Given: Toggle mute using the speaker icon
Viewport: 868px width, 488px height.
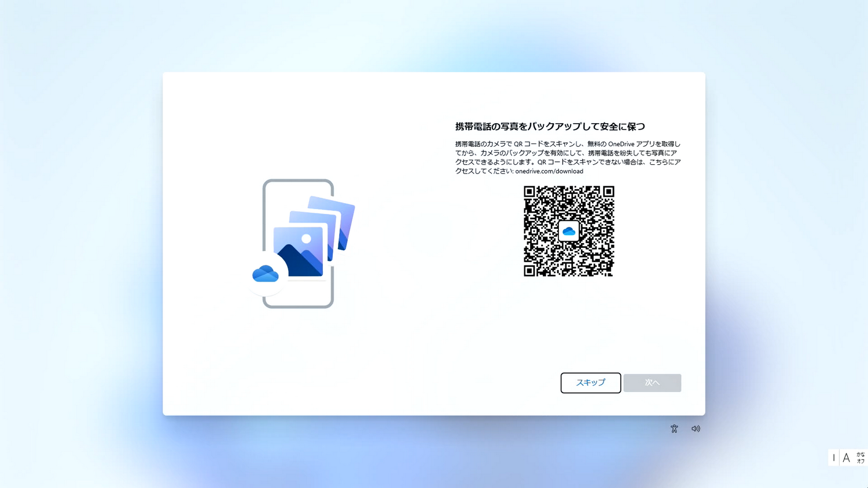Looking at the screenshot, I should 696,428.
